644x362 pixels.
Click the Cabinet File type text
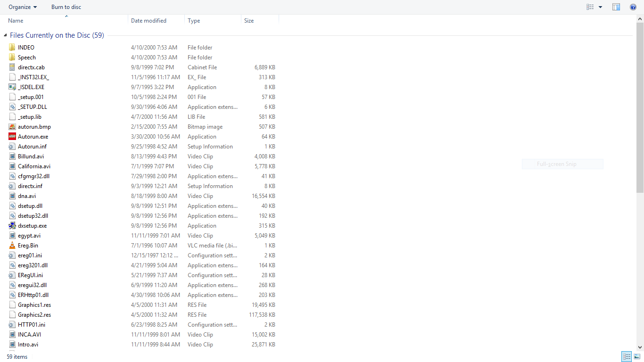[x=202, y=67]
